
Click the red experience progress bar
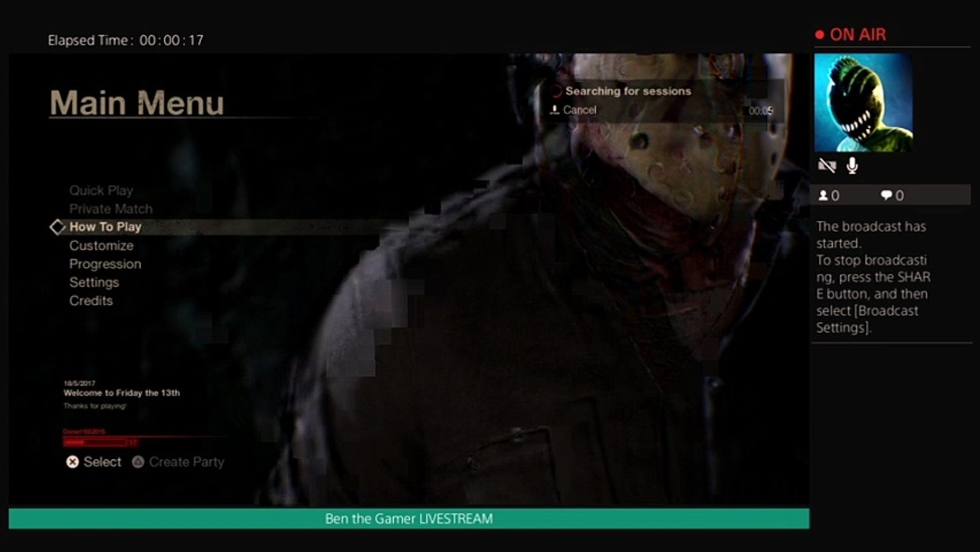coord(95,442)
